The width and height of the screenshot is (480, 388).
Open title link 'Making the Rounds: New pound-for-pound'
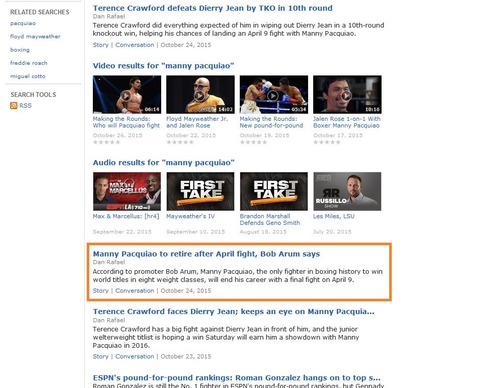[x=271, y=122]
